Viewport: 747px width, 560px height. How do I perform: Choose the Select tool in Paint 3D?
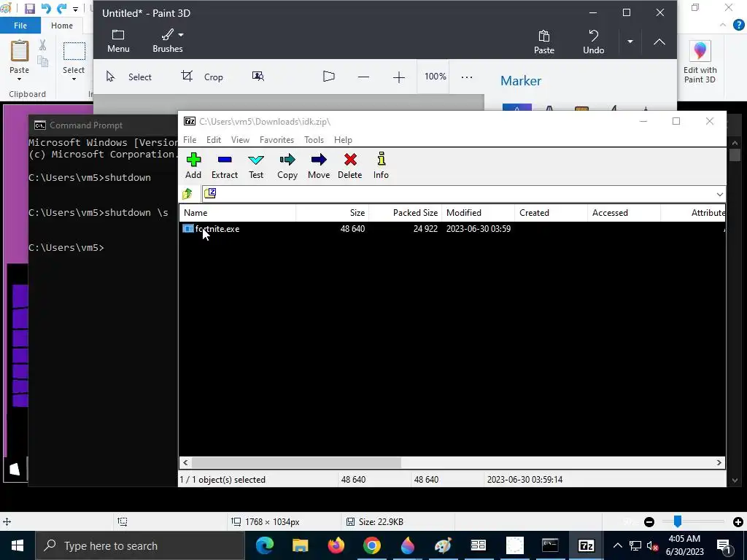[x=128, y=77]
